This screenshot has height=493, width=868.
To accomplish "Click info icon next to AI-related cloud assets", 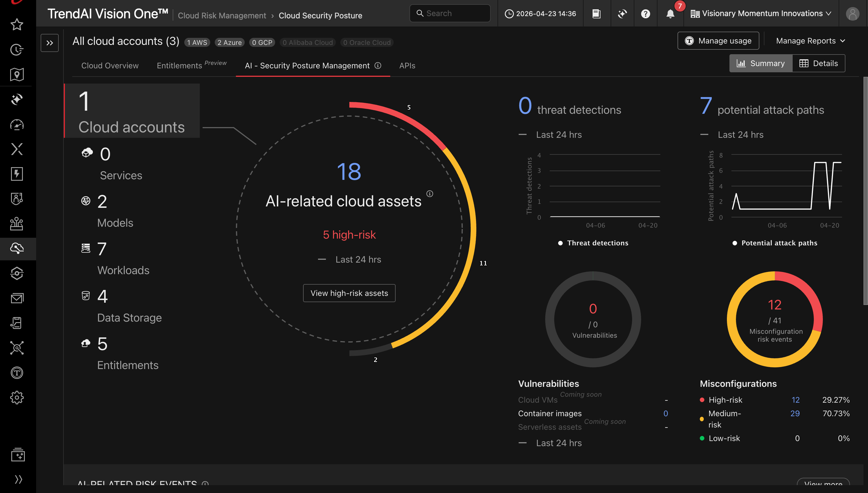I will pos(430,194).
